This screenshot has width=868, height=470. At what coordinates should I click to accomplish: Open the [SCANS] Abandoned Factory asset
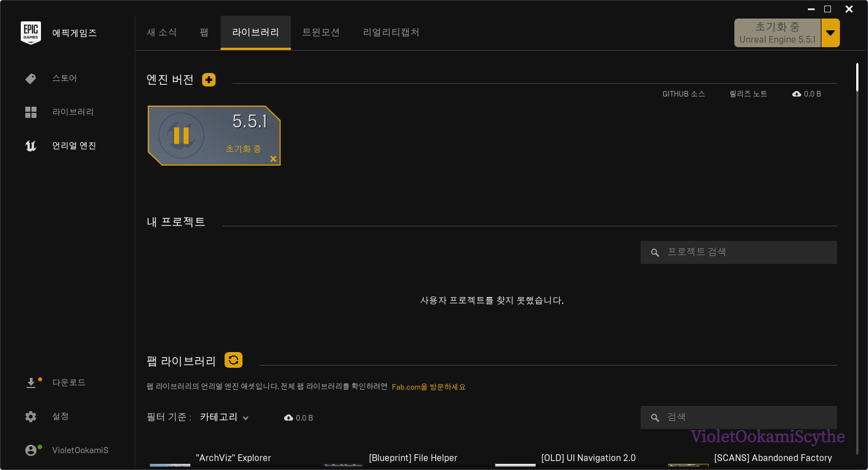773,458
